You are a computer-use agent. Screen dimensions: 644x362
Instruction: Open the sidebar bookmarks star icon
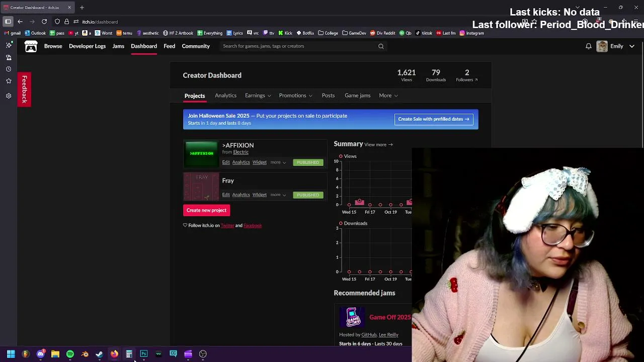9,81
